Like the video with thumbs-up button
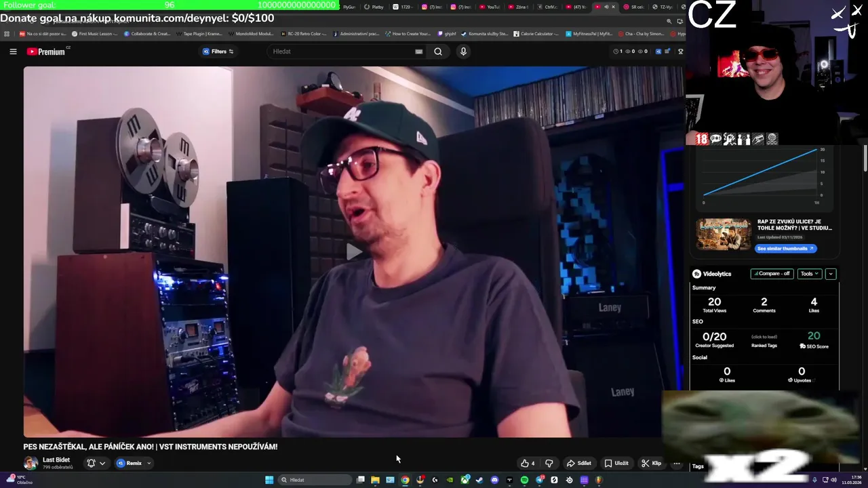The image size is (868, 488). coord(528,464)
